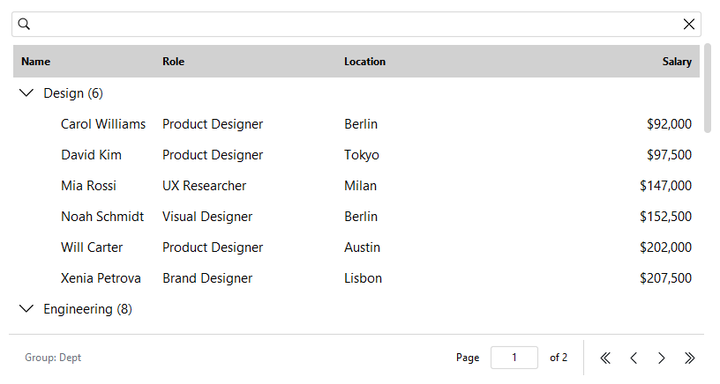720x384 pixels.
Task: Focus the search input field
Action: pyautogui.click(x=356, y=24)
